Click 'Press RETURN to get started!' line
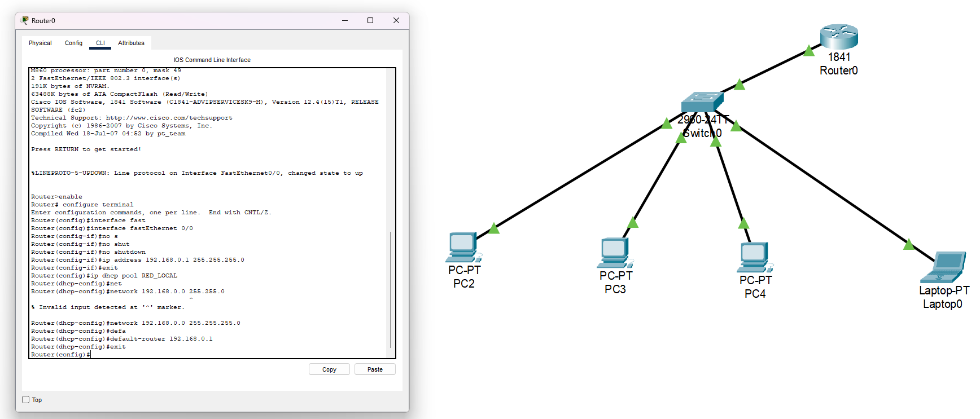The image size is (980, 419). (x=86, y=149)
